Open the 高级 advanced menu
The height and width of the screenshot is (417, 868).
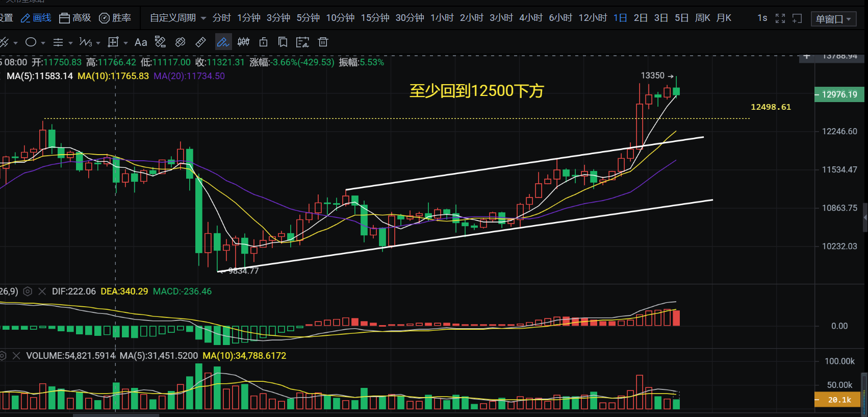pyautogui.click(x=75, y=18)
